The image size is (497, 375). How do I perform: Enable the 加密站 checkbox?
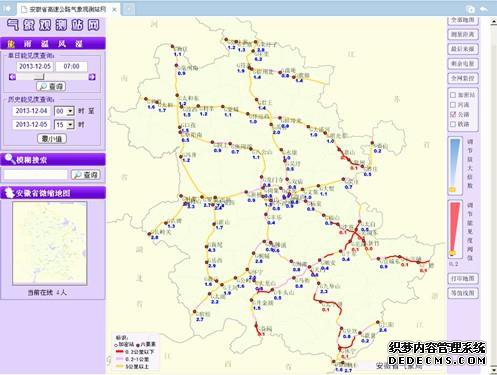(453, 95)
